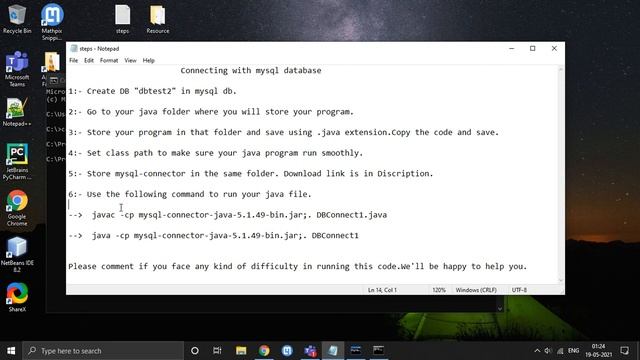Image resolution: width=640 pixels, height=360 pixels.
Task: Show hidden system tray icons
Action: pos(537,351)
